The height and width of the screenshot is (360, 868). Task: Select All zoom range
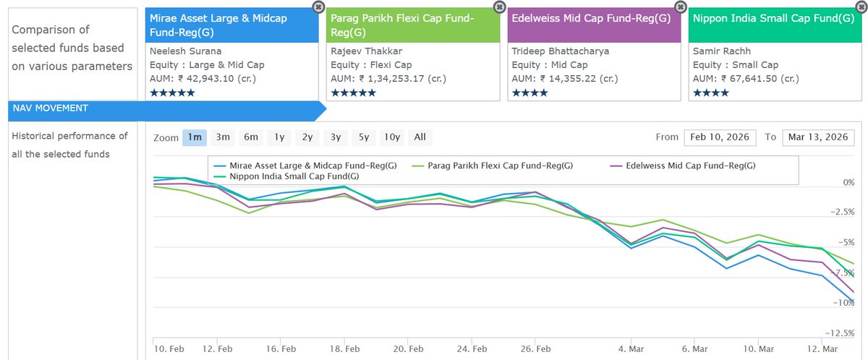[420, 137]
